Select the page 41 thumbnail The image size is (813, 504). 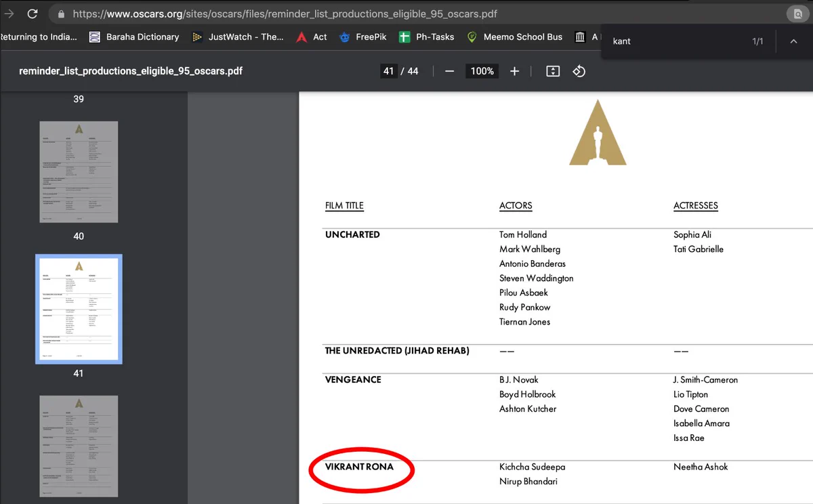coord(79,309)
